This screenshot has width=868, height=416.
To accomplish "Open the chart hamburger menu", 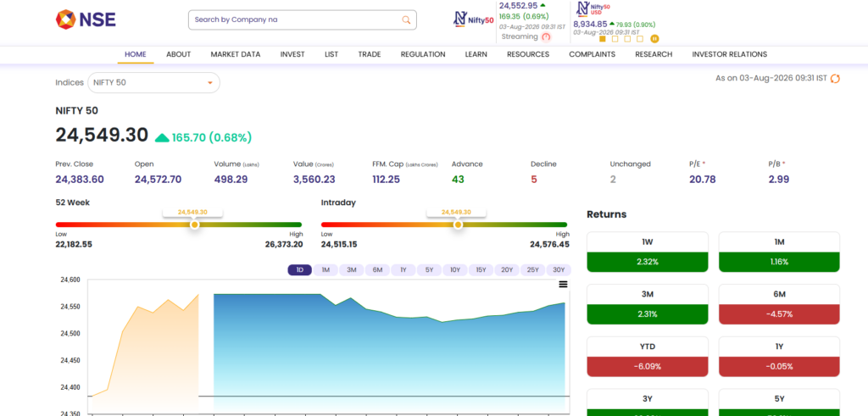I will pyautogui.click(x=563, y=285).
